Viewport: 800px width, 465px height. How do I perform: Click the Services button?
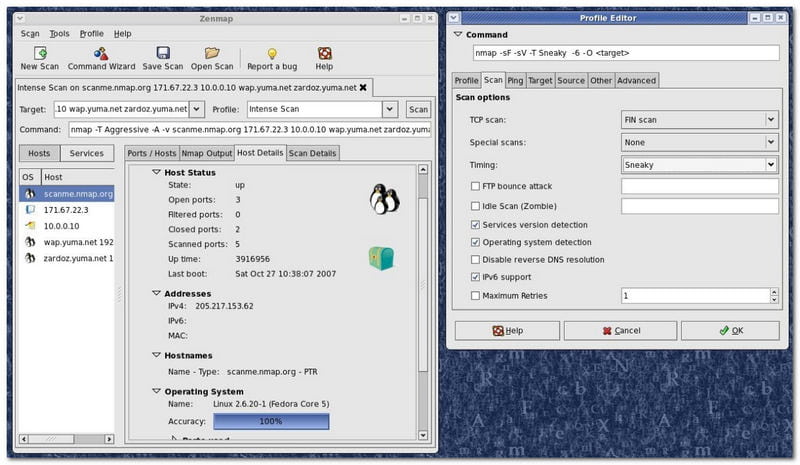tap(87, 153)
